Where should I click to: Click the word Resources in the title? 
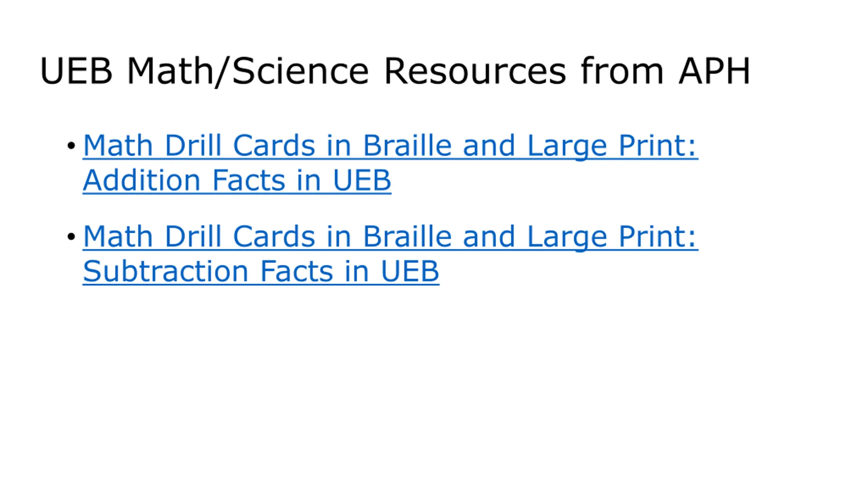pos(475,71)
